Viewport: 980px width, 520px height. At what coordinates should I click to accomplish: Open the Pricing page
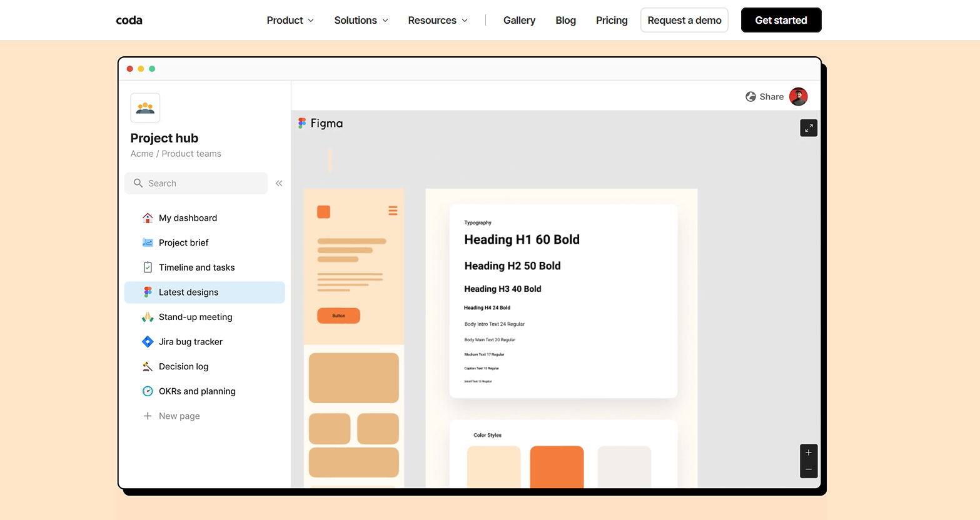coord(612,20)
